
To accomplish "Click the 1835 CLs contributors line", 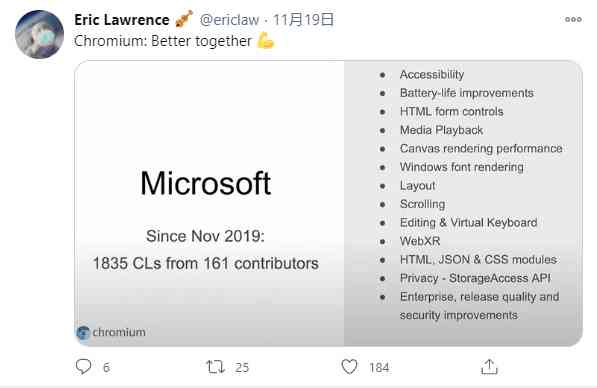I will pos(206,263).
